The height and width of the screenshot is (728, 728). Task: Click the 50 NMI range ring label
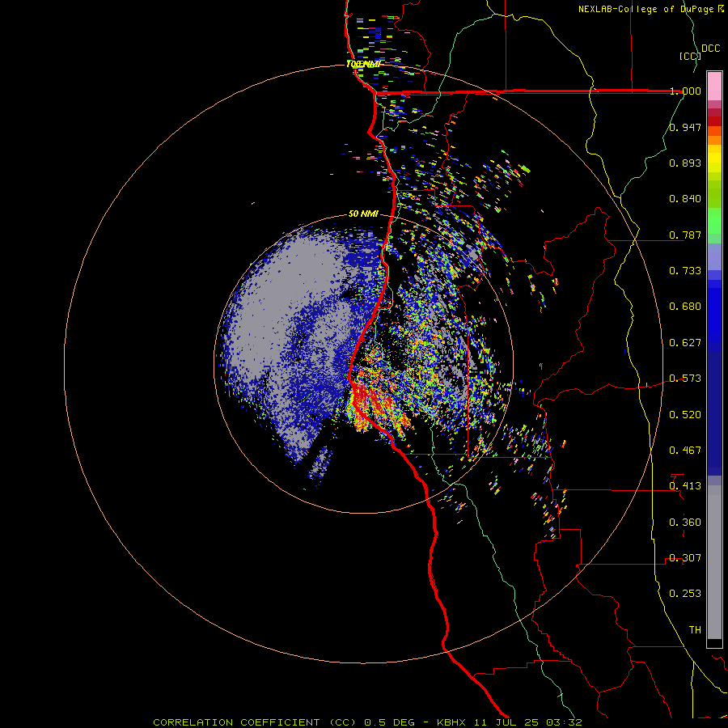[x=363, y=214]
